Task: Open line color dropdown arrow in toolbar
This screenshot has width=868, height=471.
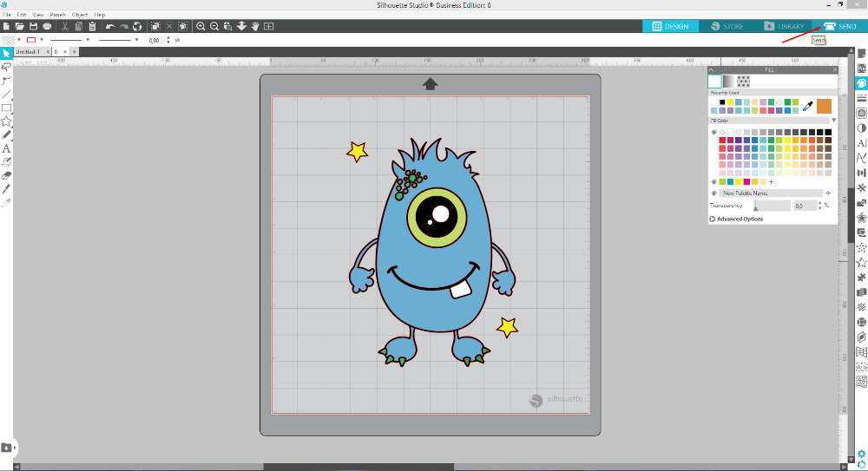Action: click(42, 40)
